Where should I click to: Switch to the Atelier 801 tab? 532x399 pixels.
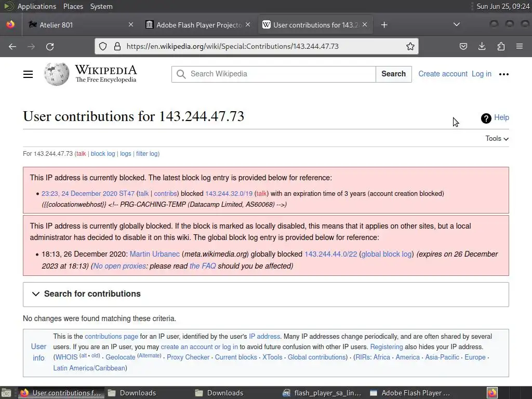coord(79,25)
